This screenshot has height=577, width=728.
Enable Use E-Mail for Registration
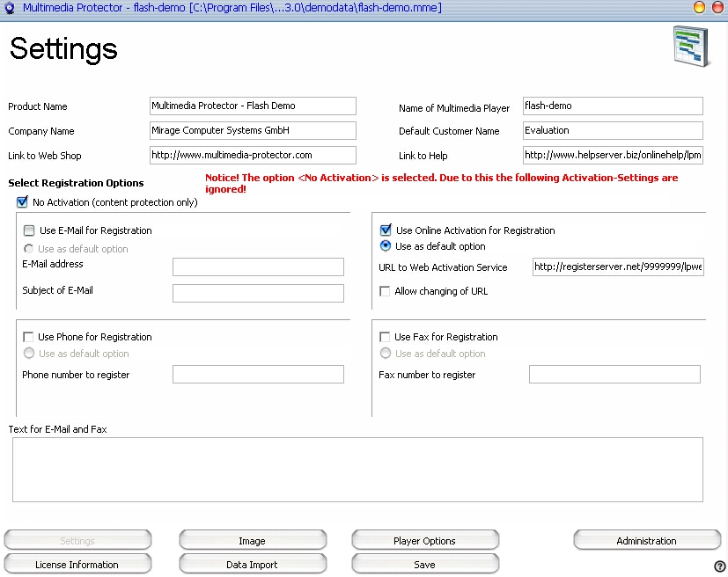[29, 230]
